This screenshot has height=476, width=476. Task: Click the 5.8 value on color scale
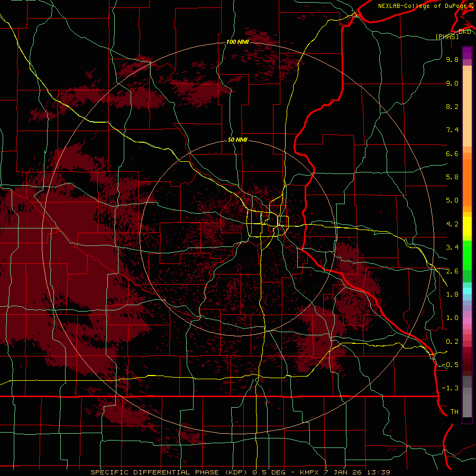pyautogui.click(x=452, y=177)
